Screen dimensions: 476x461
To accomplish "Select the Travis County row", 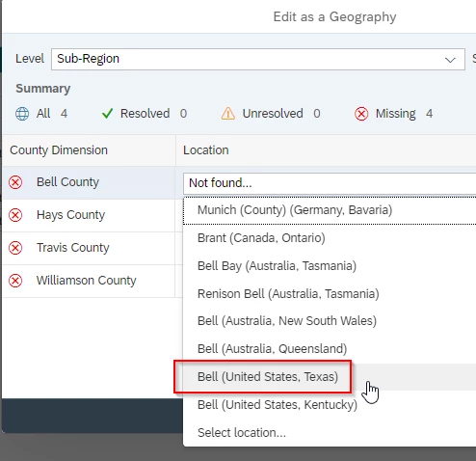I will click(89, 248).
